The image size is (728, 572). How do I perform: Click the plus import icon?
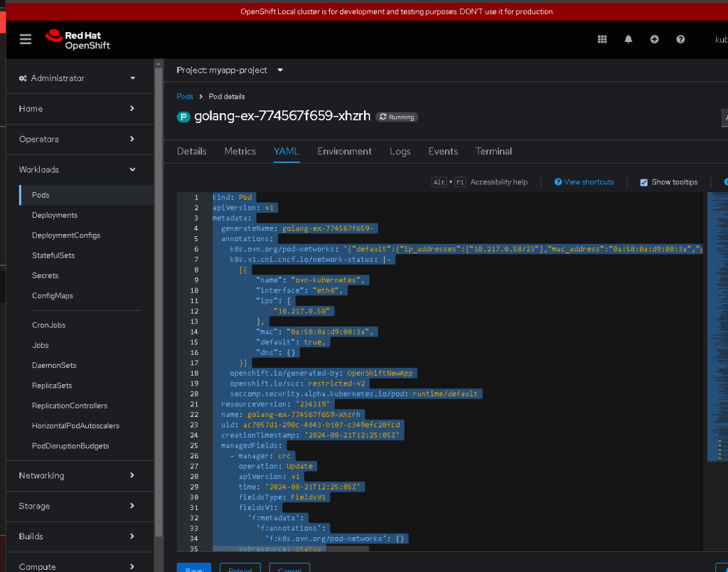(x=654, y=40)
